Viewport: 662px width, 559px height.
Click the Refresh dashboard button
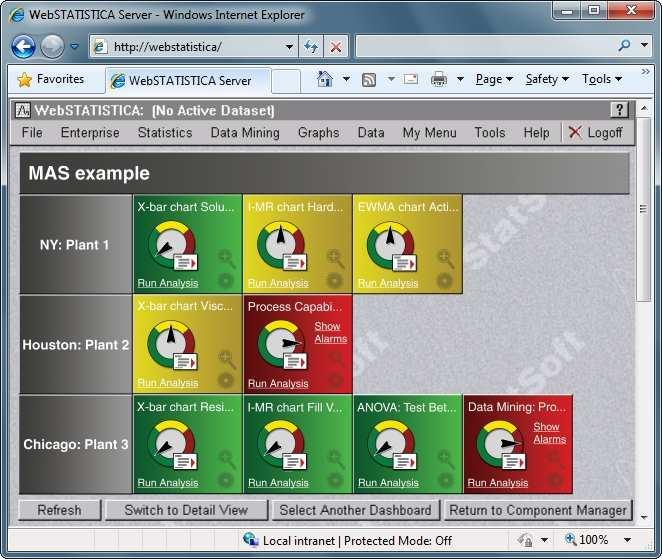pyautogui.click(x=60, y=510)
